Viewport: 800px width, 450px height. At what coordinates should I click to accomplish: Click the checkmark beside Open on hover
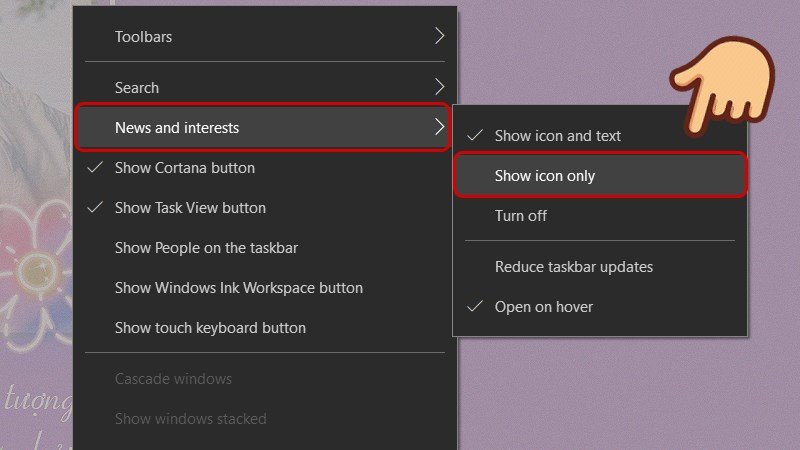[x=476, y=307]
